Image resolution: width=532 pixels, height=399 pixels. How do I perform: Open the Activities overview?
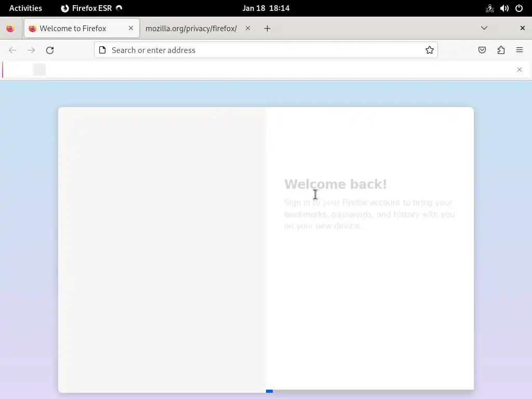point(25,8)
